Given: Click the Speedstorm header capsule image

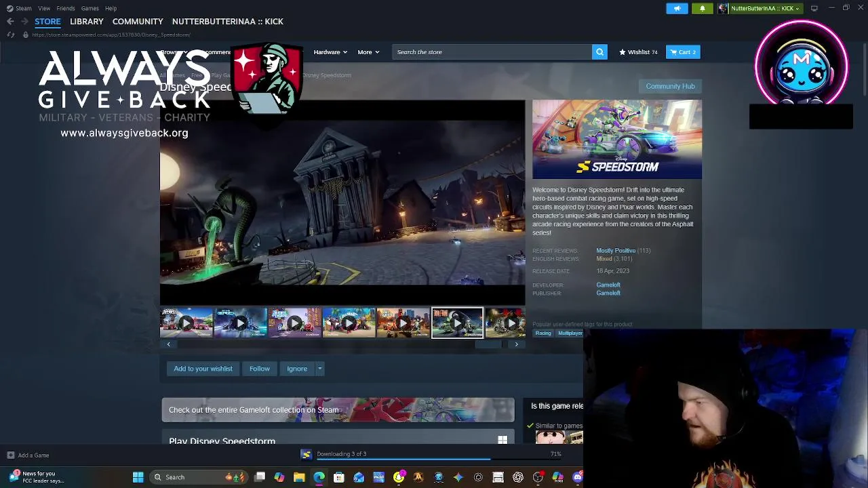Looking at the screenshot, I should tap(617, 140).
